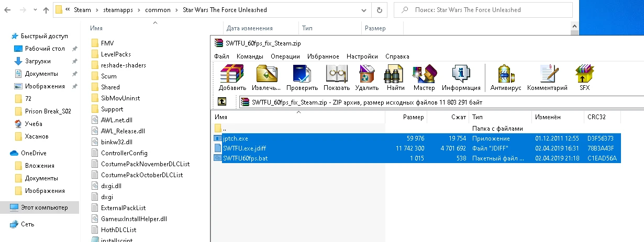The height and width of the screenshot is (242, 644).
Task: Open Быстрый доступ in navigation pane
Action: (x=45, y=36)
